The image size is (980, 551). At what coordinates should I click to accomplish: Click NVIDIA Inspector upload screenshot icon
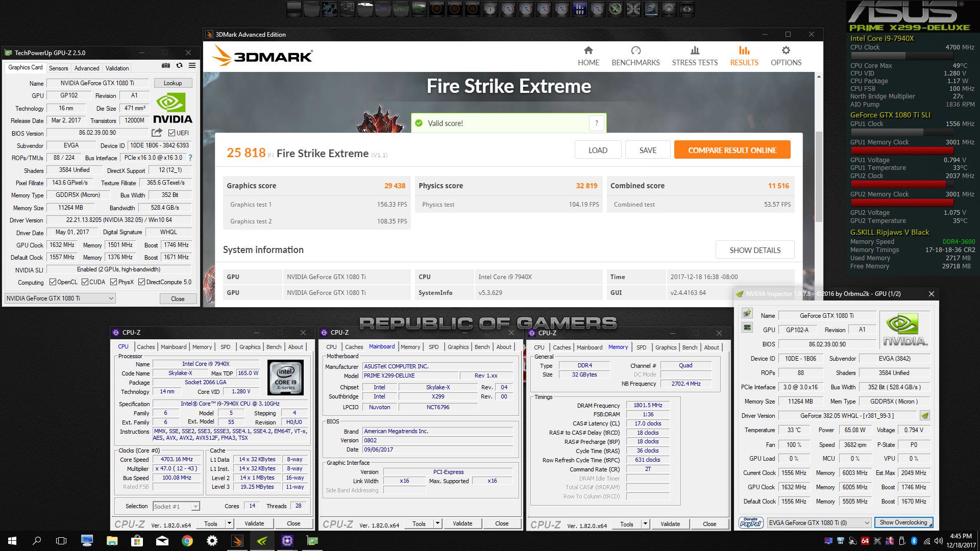click(x=747, y=313)
